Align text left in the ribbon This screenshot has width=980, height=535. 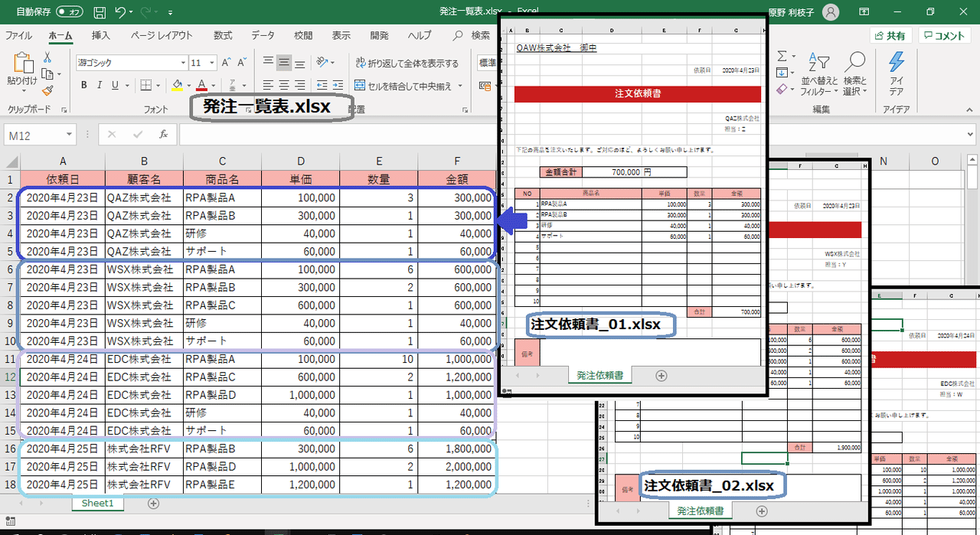coord(267,85)
